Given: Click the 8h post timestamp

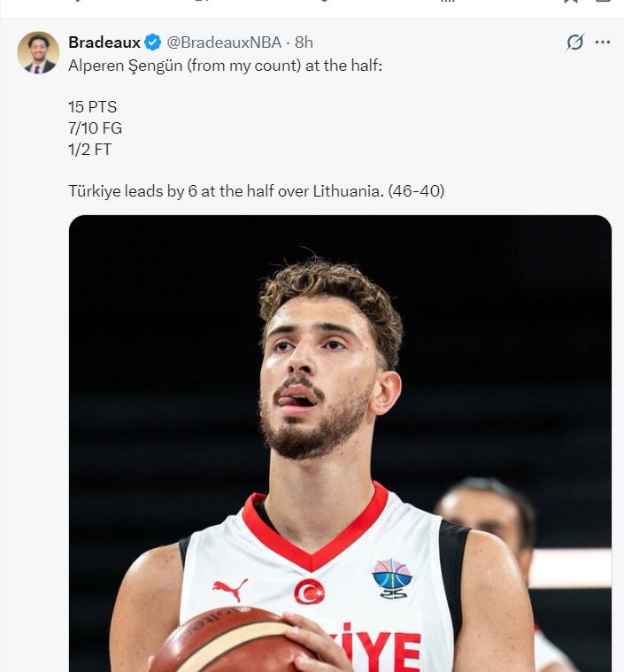Looking at the screenshot, I should click(x=304, y=42).
